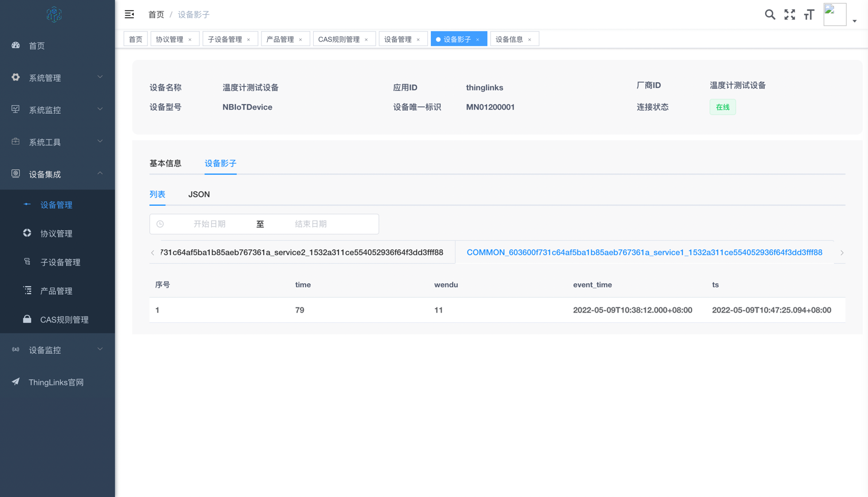Image resolution: width=868 pixels, height=497 pixels.
Task: Close the 设备管理 tab
Action: tap(418, 40)
